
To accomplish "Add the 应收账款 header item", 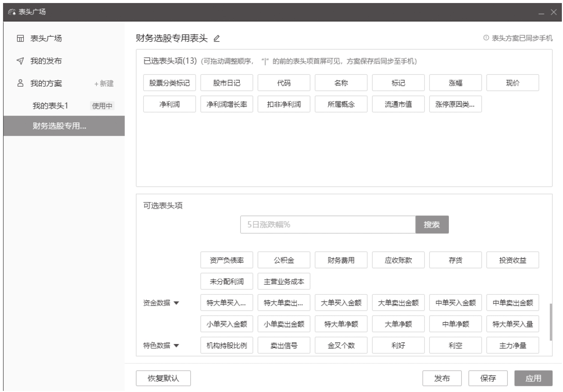I will pos(398,260).
